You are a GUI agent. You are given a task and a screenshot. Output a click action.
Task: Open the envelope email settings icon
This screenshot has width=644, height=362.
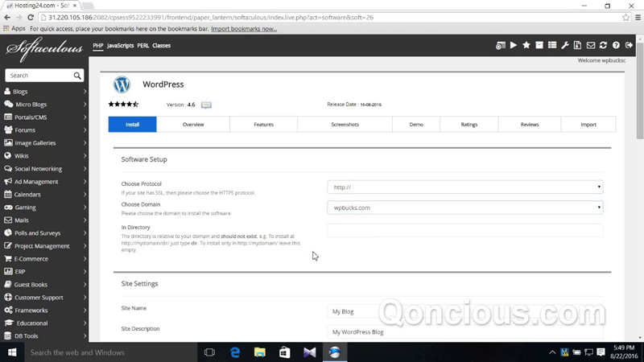(x=590, y=46)
